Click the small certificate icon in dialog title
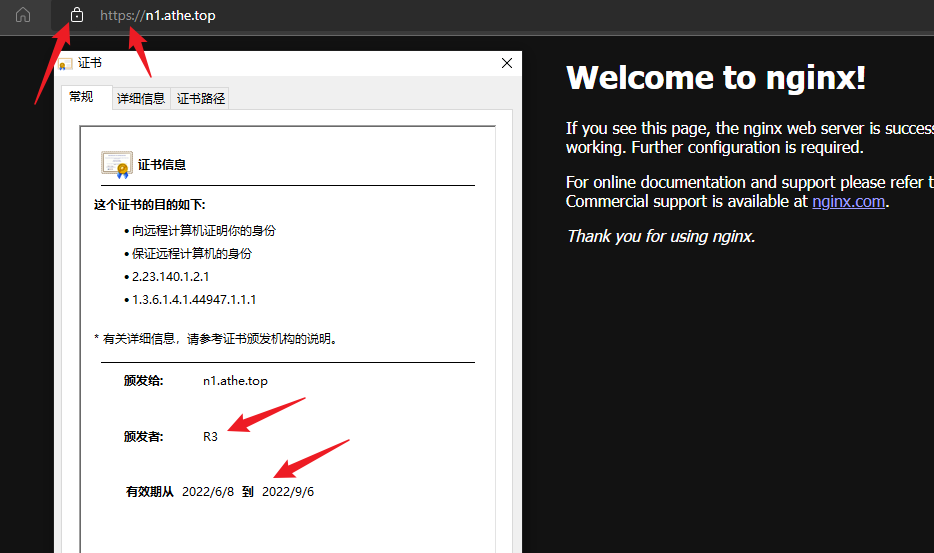Screen dimensions: 934x553 65,64
